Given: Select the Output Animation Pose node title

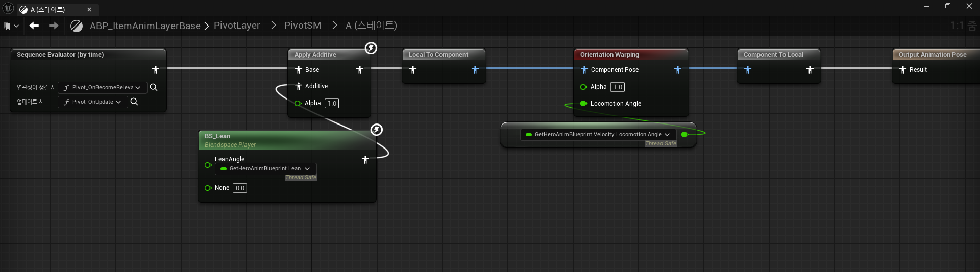Looking at the screenshot, I should coord(933,55).
